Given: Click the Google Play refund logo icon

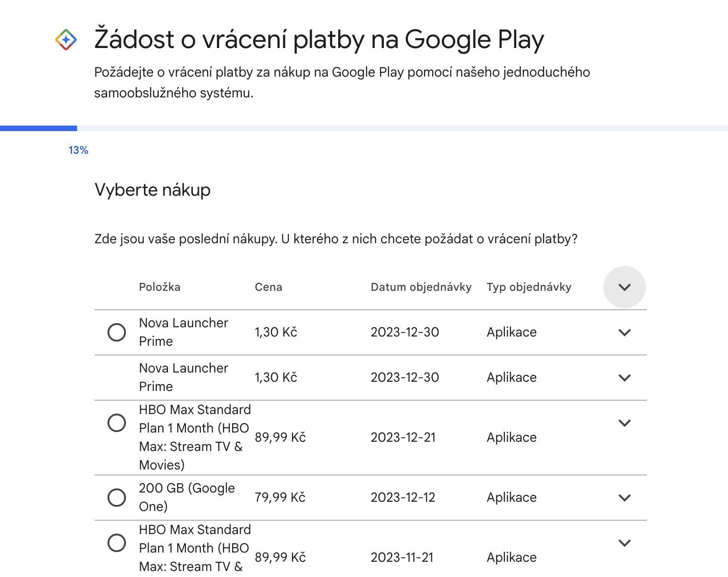Looking at the screenshot, I should coord(66,40).
